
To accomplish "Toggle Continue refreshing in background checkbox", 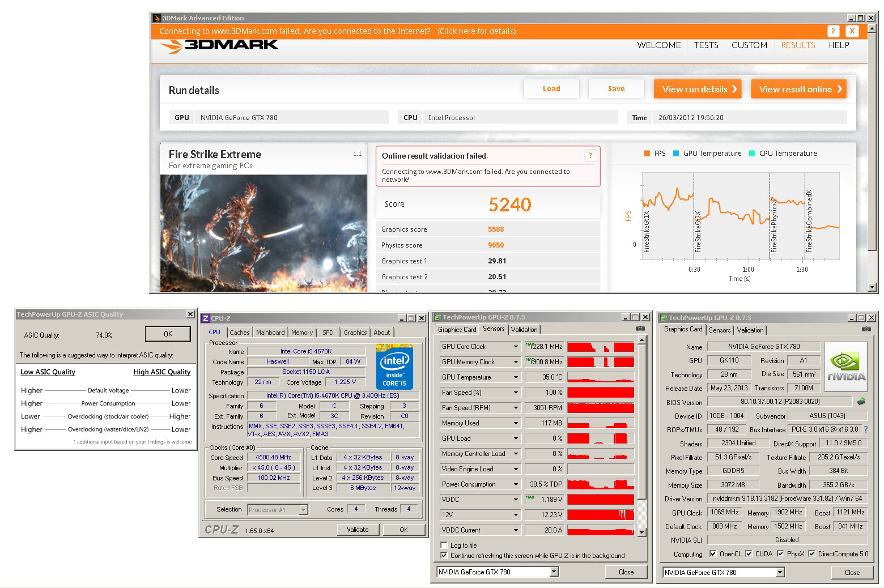I will coord(444,556).
